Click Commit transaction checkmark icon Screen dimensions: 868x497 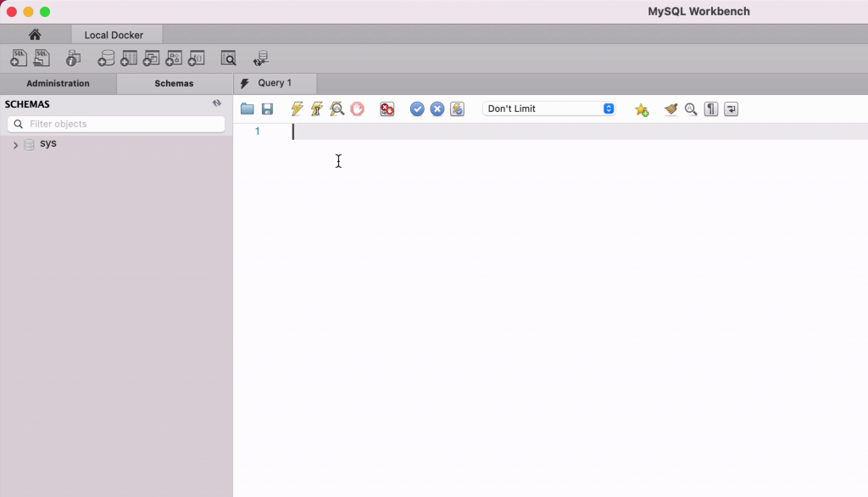coord(417,109)
